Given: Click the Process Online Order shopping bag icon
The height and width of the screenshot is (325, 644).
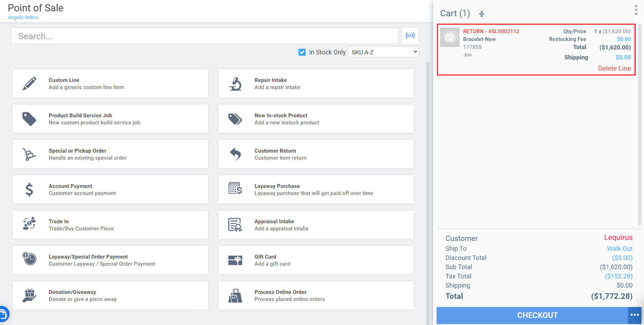Looking at the screenshot, I should (x=235, y=296).
